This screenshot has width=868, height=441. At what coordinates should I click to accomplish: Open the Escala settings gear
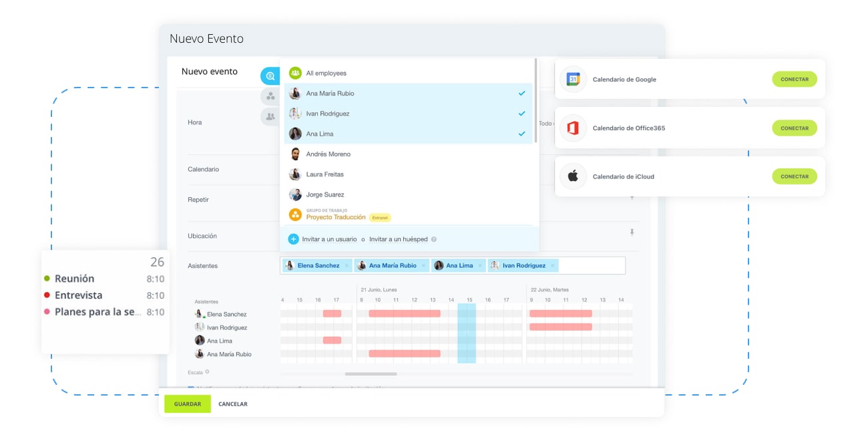pyautogui.click(x=207, y=372)
